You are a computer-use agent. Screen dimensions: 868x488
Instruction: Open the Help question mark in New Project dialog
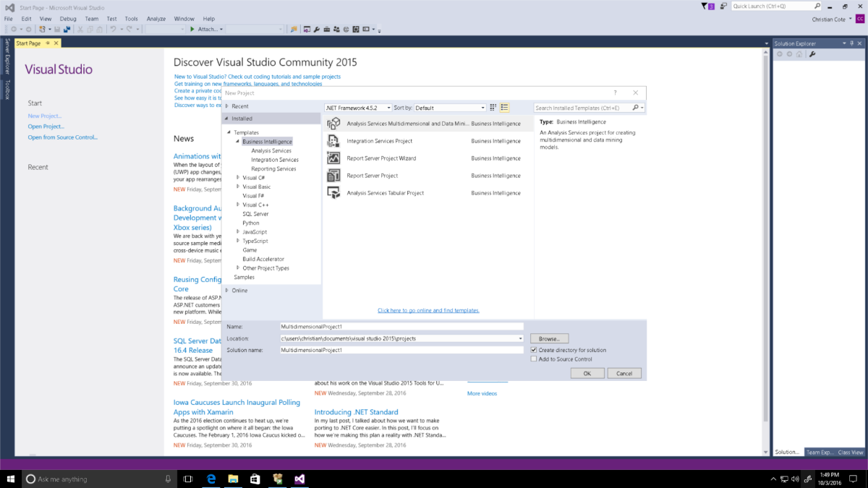pos(615,93)
